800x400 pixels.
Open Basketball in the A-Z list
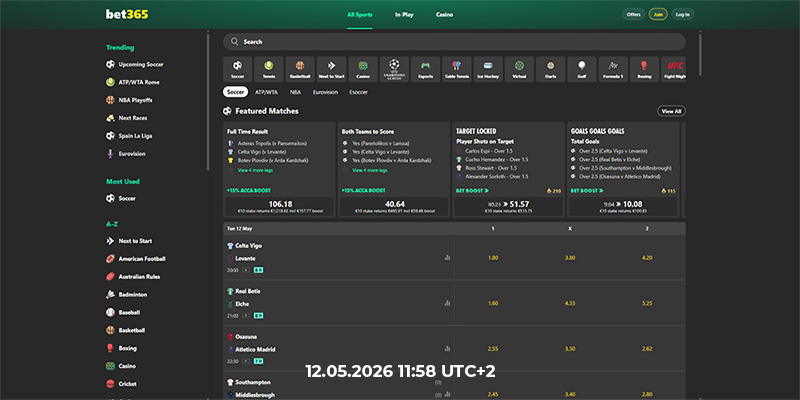(x=126, y=330)
